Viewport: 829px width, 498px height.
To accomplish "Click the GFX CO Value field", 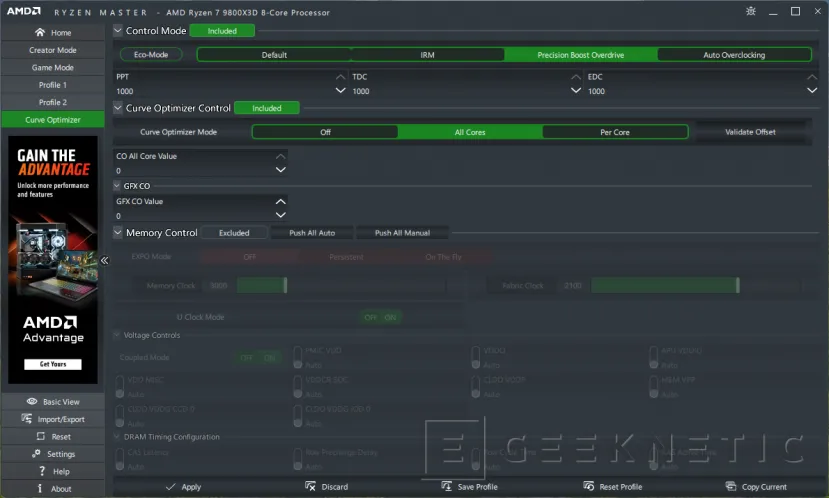I will 195,215.
